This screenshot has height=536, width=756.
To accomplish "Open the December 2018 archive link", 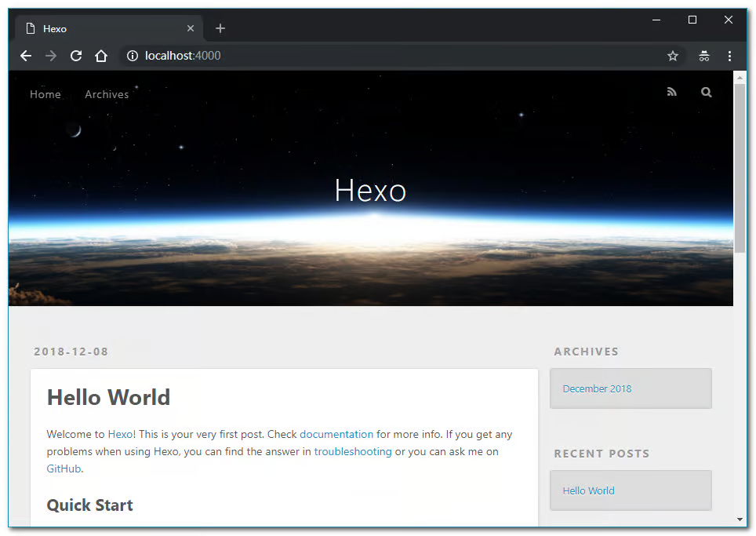I will tap(597, 388).
